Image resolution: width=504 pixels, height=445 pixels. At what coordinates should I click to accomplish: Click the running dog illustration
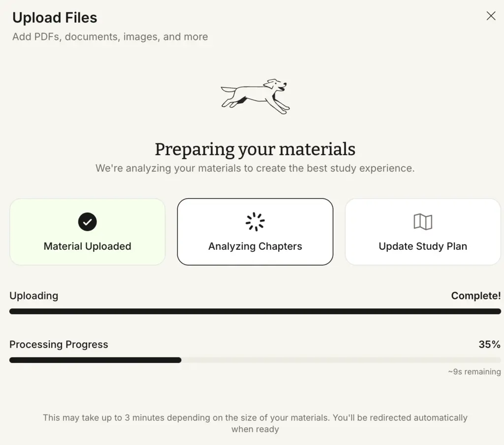click(x=255, y=96)
